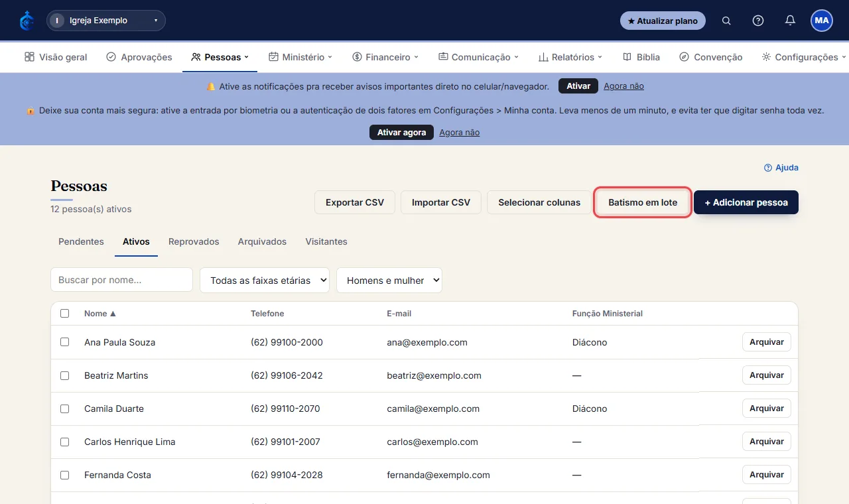Open the help question mark icon

pos(758,21)
